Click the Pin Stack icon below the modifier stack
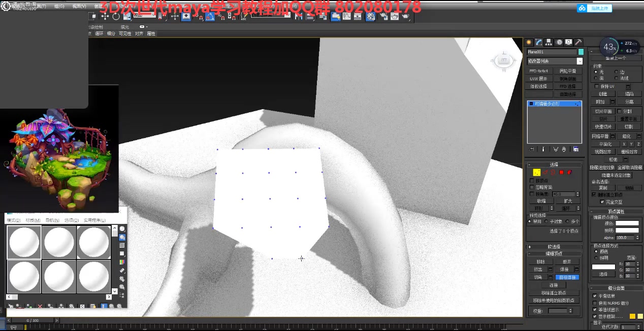The height and width of the screenshot is (331, 644). click(x=531, y=149)
